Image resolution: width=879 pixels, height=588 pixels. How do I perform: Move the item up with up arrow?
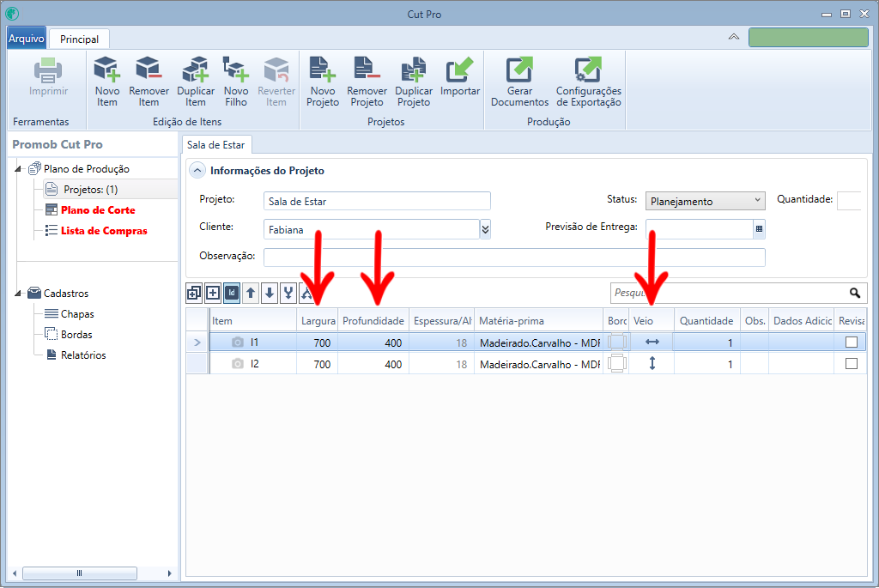point(251,293)
